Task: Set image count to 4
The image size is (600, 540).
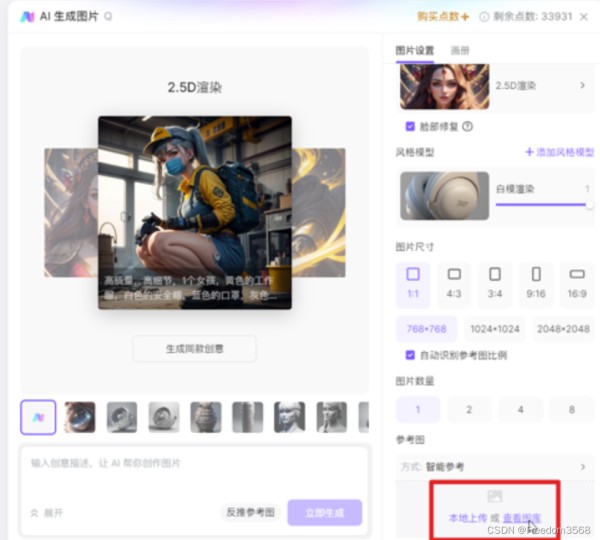Action: point(520,409)
